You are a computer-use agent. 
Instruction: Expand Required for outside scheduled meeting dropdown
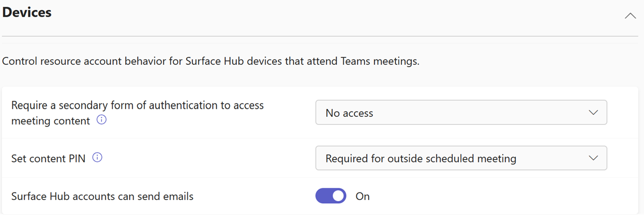point(461,158)
